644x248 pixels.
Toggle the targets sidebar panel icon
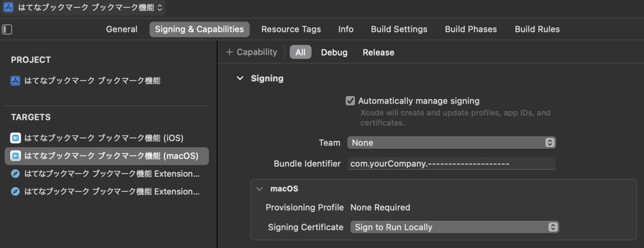pos(7,29)
